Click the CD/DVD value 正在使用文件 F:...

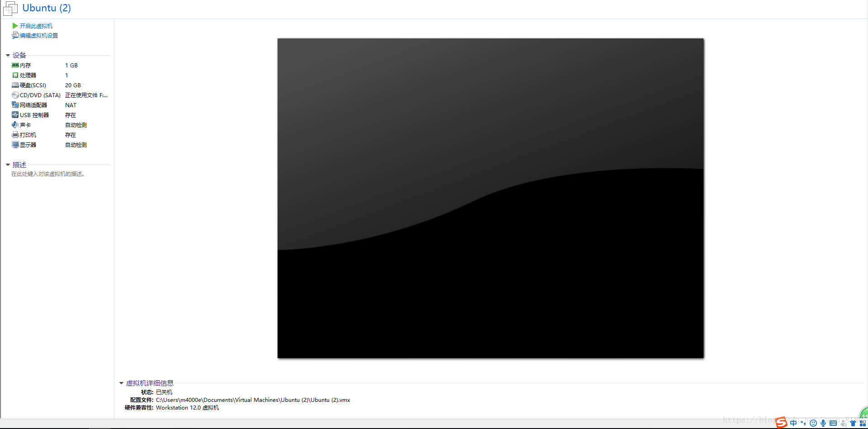point(86,95)
